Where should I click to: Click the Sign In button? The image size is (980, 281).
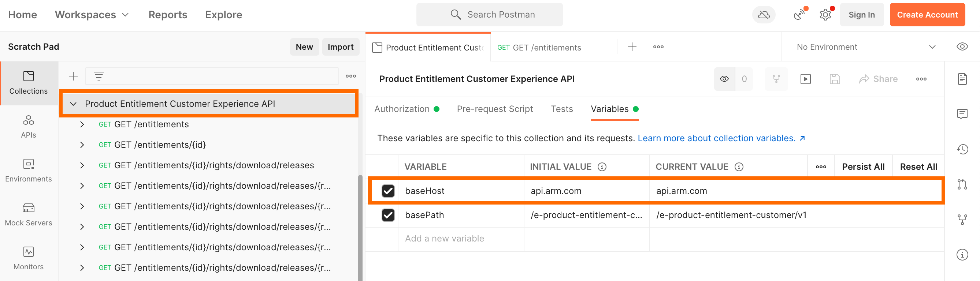pos(862,15)
